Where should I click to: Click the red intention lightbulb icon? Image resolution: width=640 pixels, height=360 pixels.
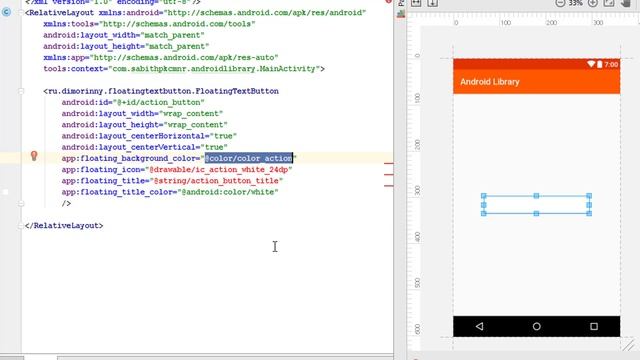click(34, 156)
